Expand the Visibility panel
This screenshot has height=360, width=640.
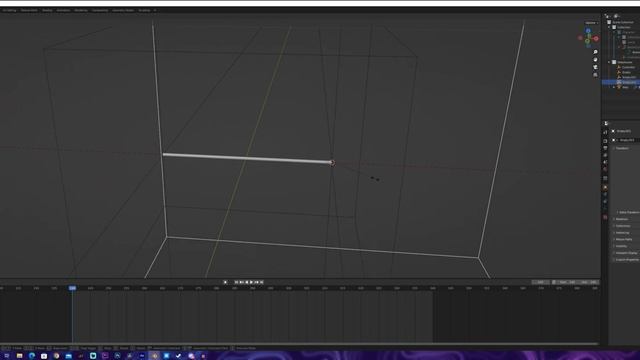click(x=621, y=246)
